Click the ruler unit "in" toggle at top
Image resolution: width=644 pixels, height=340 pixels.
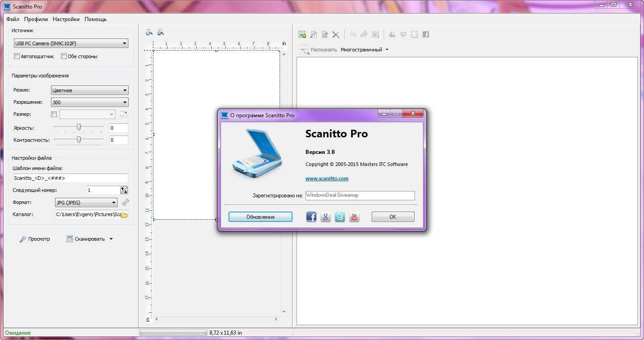284,43
